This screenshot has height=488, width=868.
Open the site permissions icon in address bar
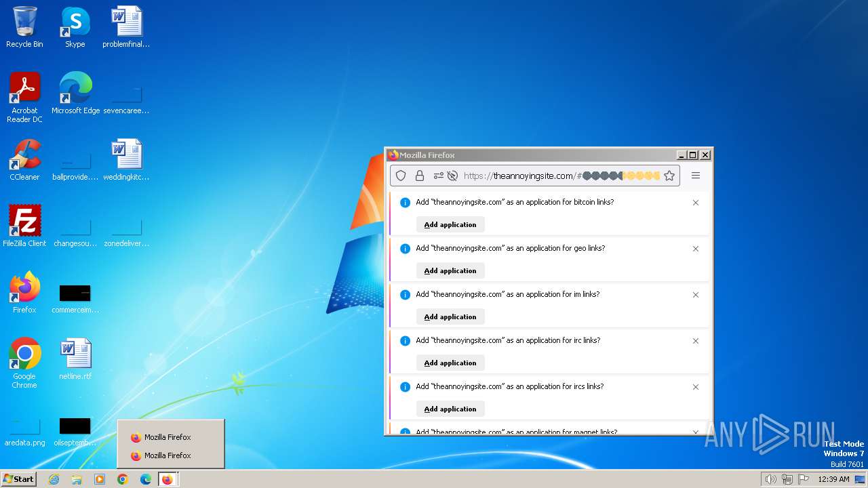coord(438,176)
